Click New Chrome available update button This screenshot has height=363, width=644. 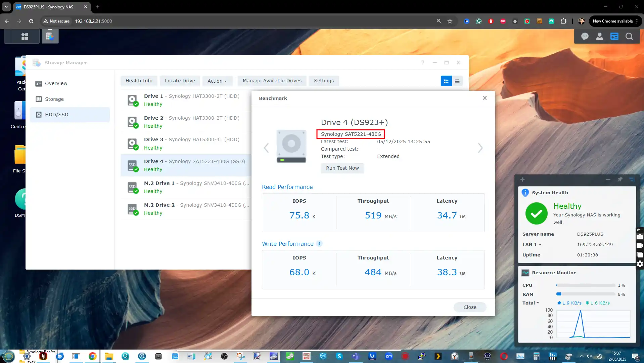coord(615,21)
